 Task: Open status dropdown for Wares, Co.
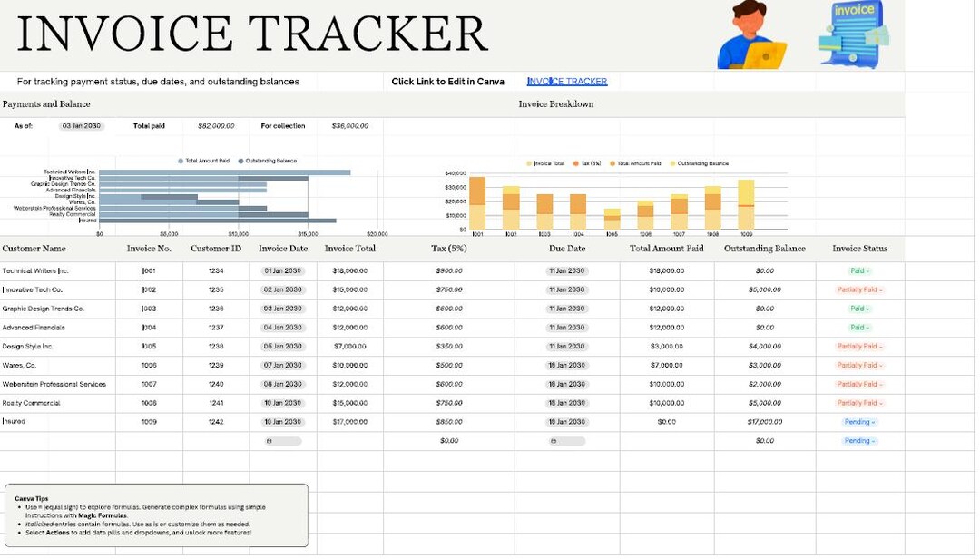pos(859,365)
